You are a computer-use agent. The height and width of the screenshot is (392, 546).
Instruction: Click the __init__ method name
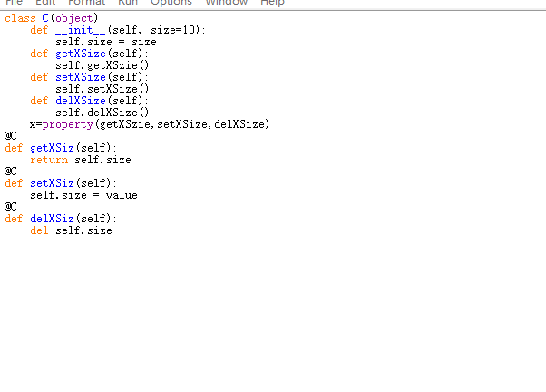coord(81,30)
